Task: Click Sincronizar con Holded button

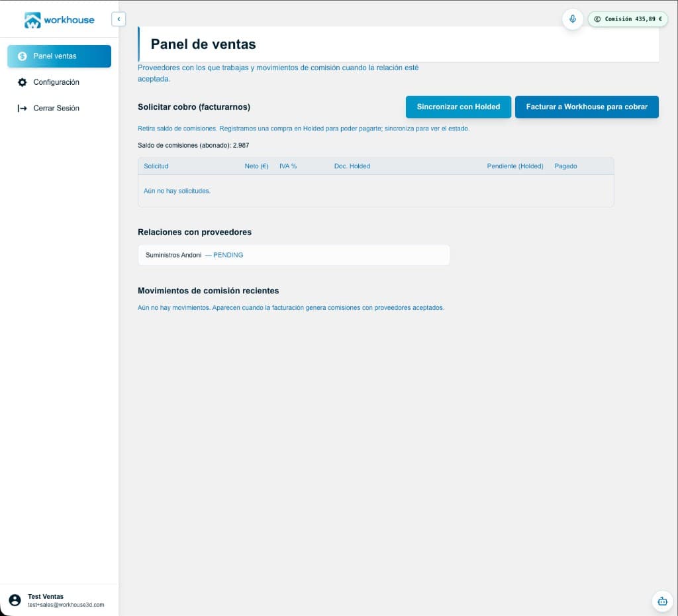Action: pos(458,107)
